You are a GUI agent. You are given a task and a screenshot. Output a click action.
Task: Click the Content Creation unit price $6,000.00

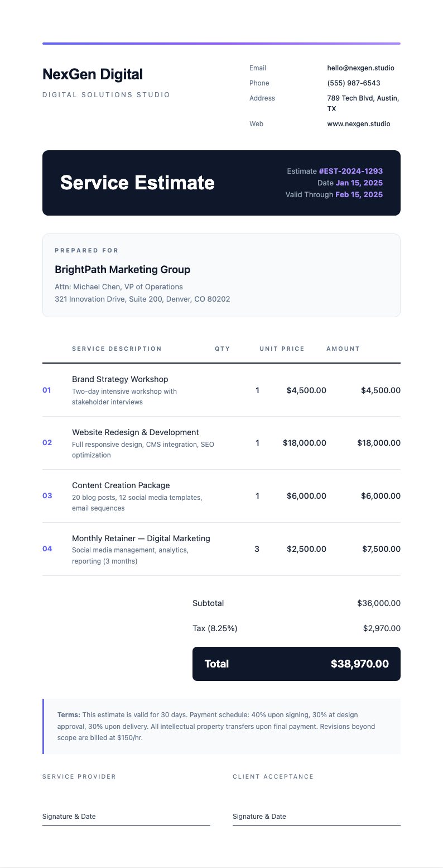306,496
